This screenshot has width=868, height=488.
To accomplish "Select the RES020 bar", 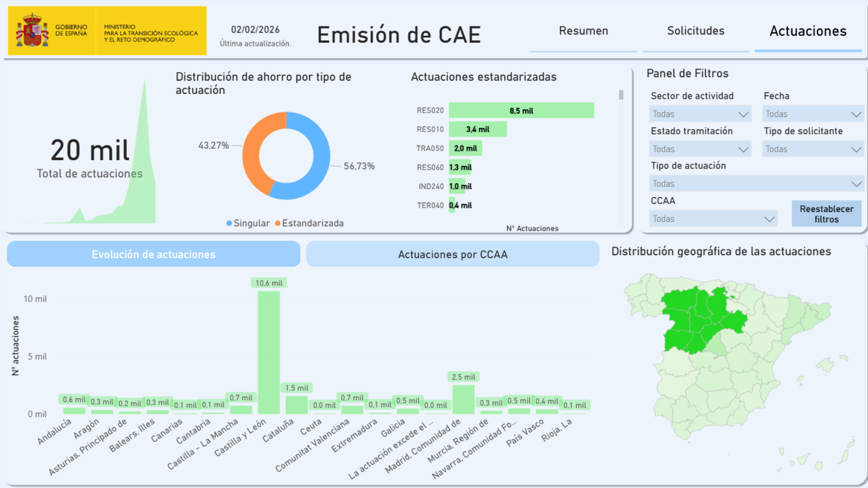I will [x=521, y=110].
